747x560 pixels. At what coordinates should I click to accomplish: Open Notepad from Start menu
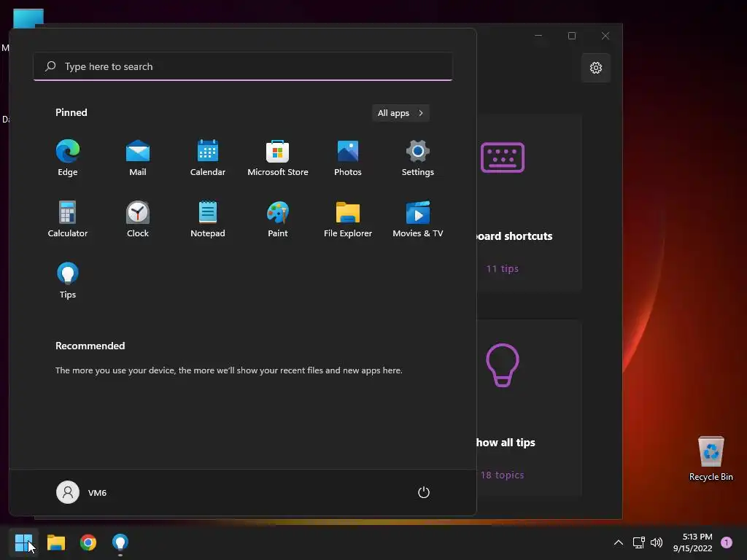click(x=208, y=219)
